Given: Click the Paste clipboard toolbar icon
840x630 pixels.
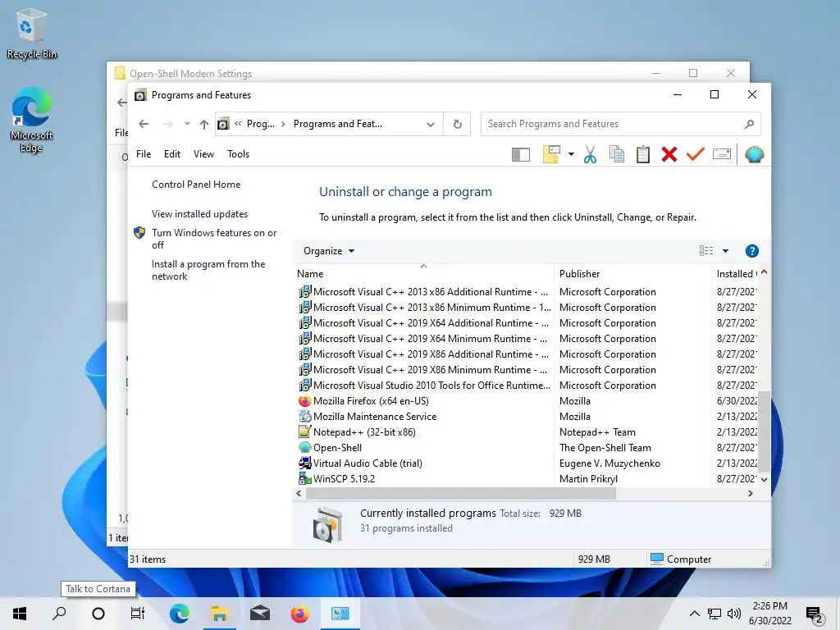Looking at the screenshot, I should 643,155.
